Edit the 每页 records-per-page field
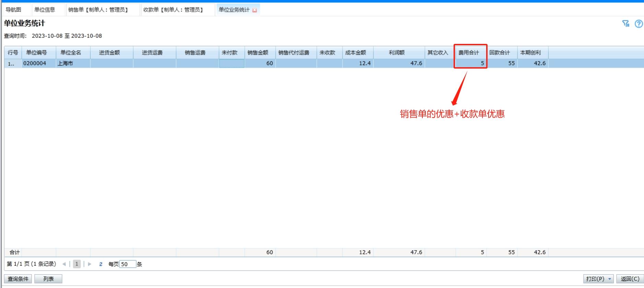This screenshot has height=288, width=644. point(127,264)
